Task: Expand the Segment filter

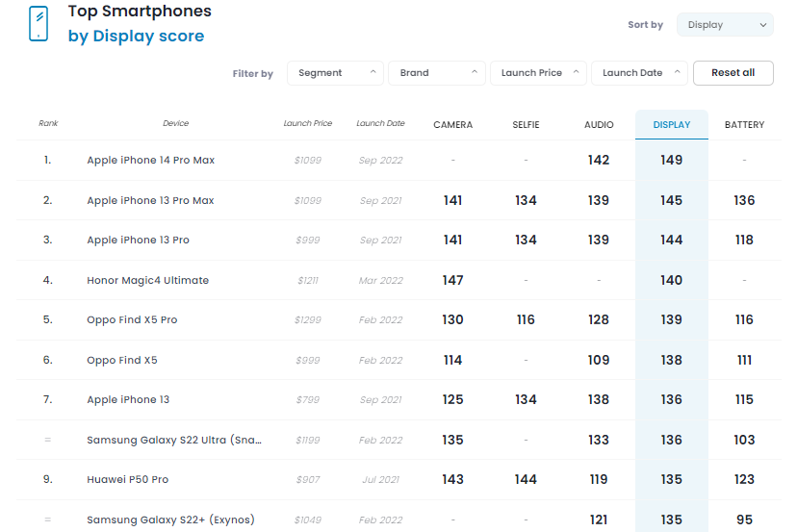Action: pos(335,73)
